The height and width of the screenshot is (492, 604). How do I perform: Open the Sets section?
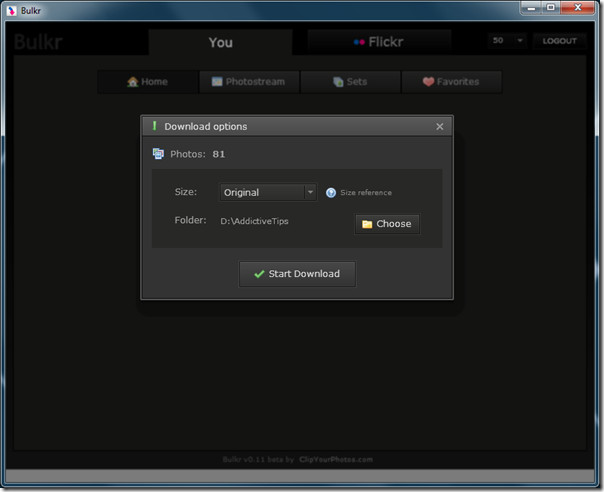click(x=351, y=82)
